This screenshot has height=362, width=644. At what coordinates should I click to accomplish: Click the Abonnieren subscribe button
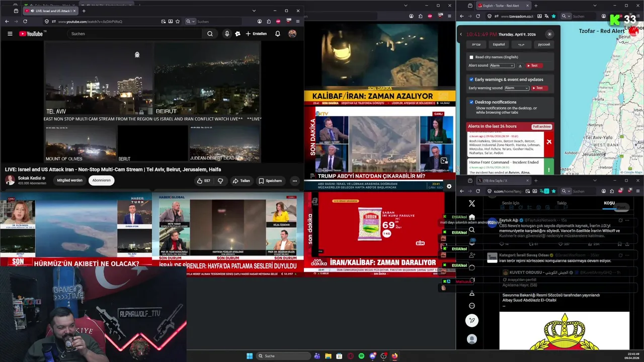(x=101, y=180)
